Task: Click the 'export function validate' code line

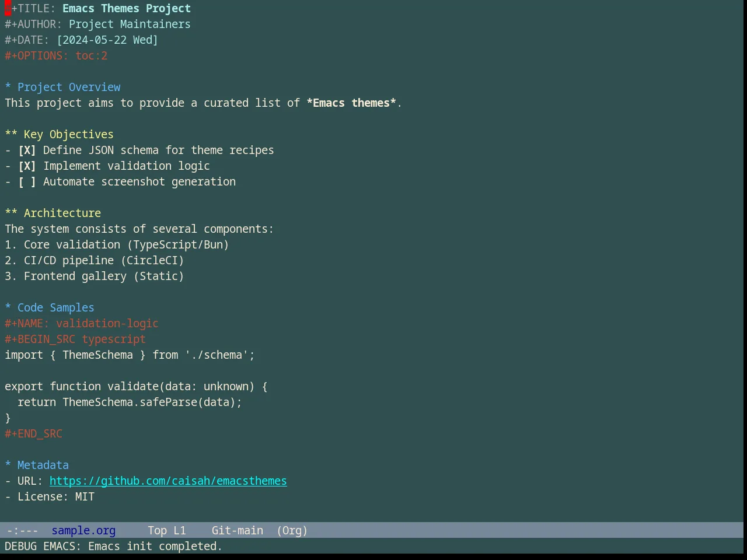Action: tap(136, 386)
